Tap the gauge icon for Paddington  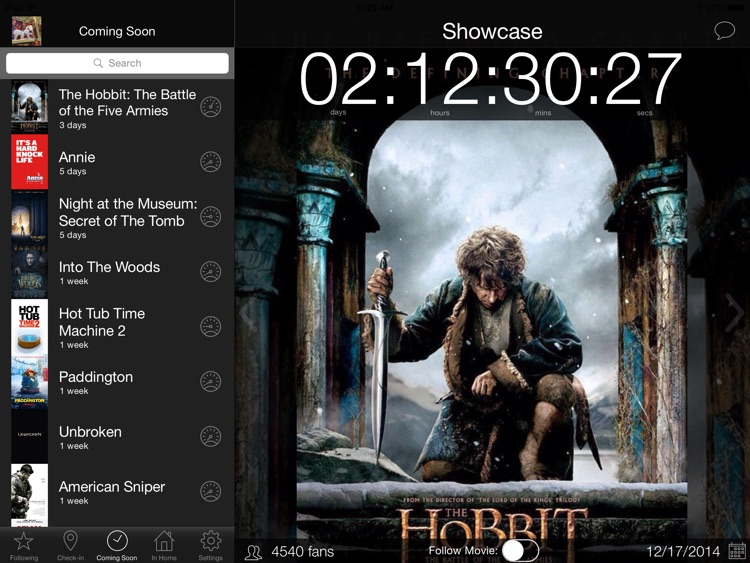click(x=210, y=381)
